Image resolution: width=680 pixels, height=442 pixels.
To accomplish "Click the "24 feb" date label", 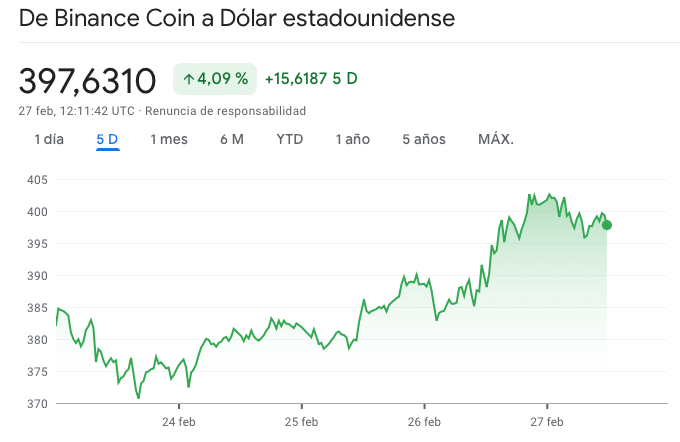I will click(x=179, y=421).
